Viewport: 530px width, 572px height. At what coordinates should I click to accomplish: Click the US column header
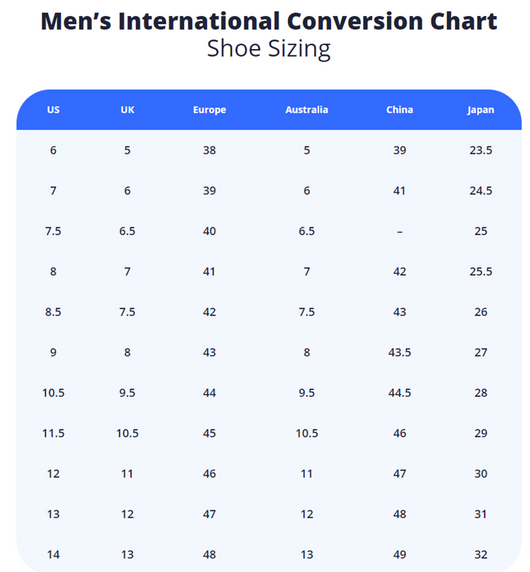(53, 110)
